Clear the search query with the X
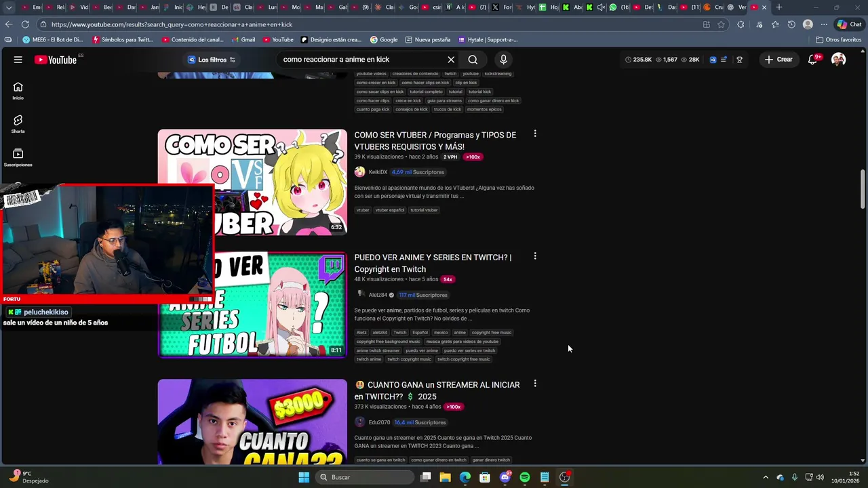 (x=451, y=60)
